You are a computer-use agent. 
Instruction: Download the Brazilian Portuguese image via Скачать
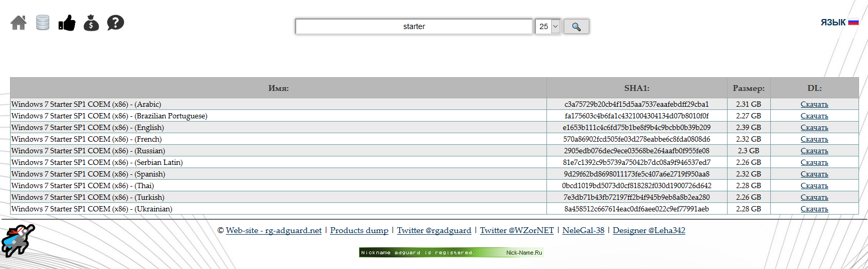[814, 116]
